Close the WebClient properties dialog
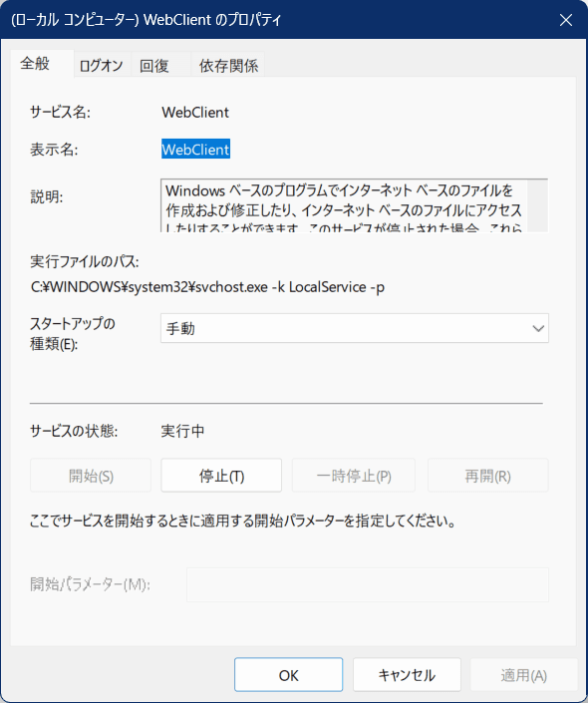588x703 pixels. click(566, 20)
